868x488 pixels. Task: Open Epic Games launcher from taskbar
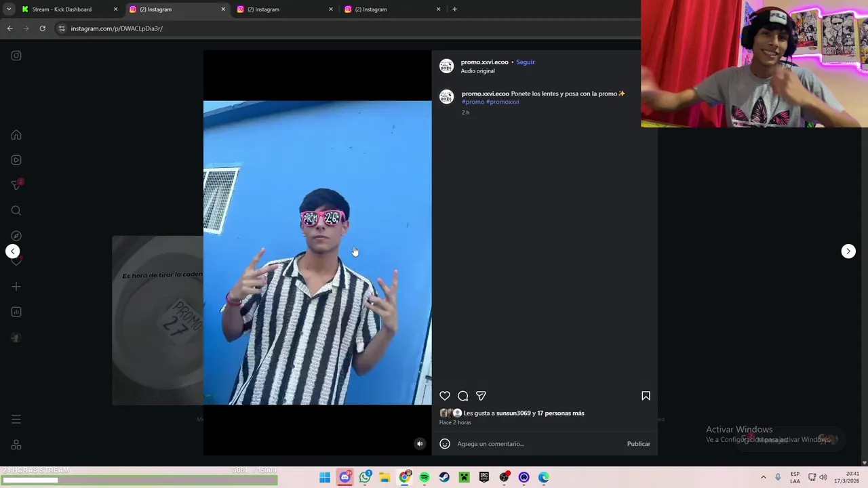point(484,477)
